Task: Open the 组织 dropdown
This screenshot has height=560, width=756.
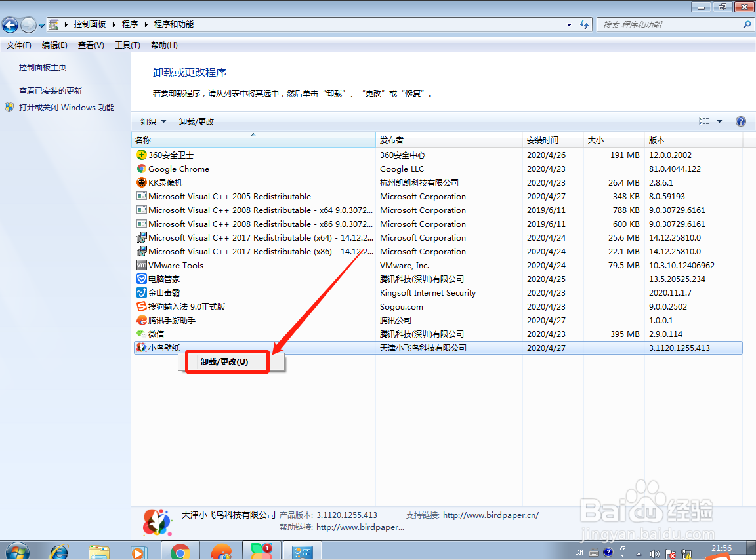Action: click(153, 121)
